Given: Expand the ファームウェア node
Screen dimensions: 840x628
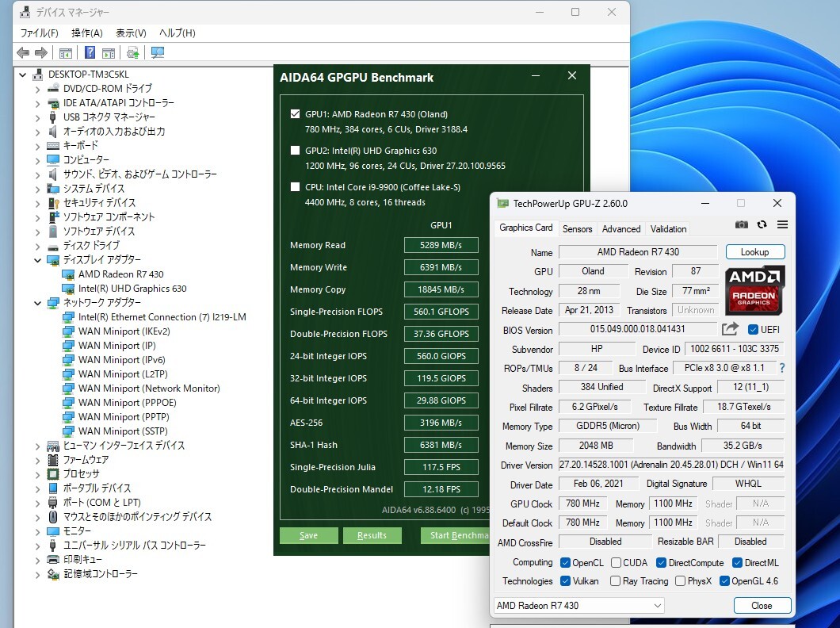Looking at the screenshot, I should pos(37,460).
